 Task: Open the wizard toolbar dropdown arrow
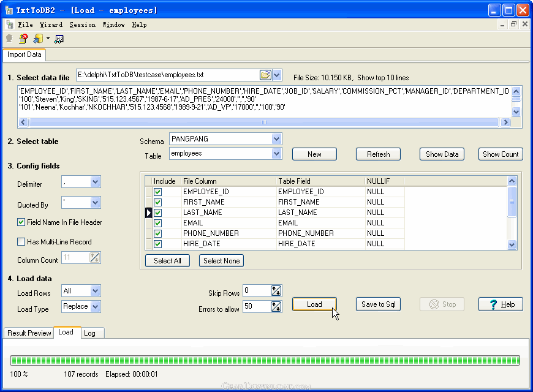(x=48, y=39)
